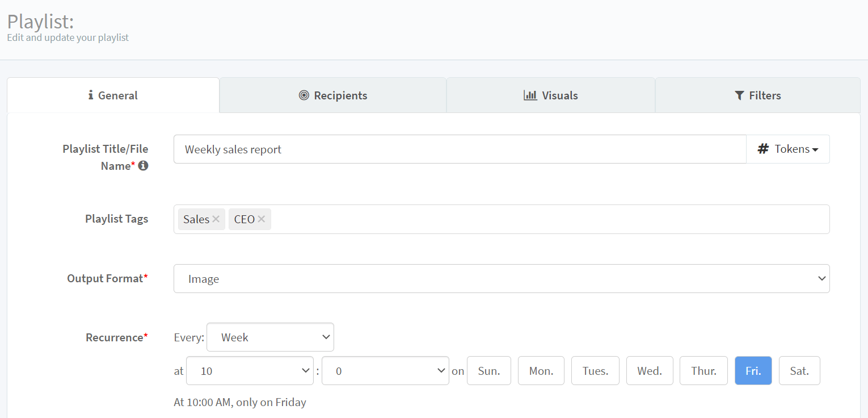Expand the Output Format dropdown
The height and width of the screenshot is (418, 868).
click(x=501, y=279)
